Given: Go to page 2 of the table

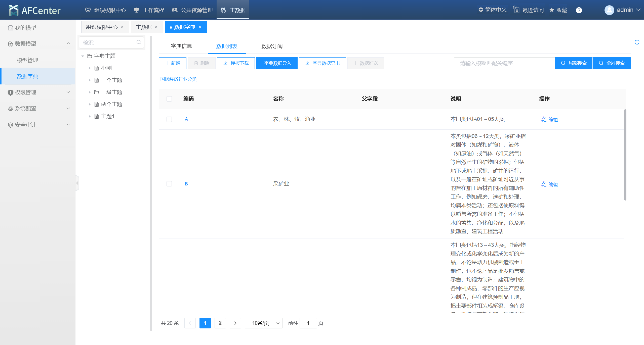Looking at the screenshot, I should (220, 323).
